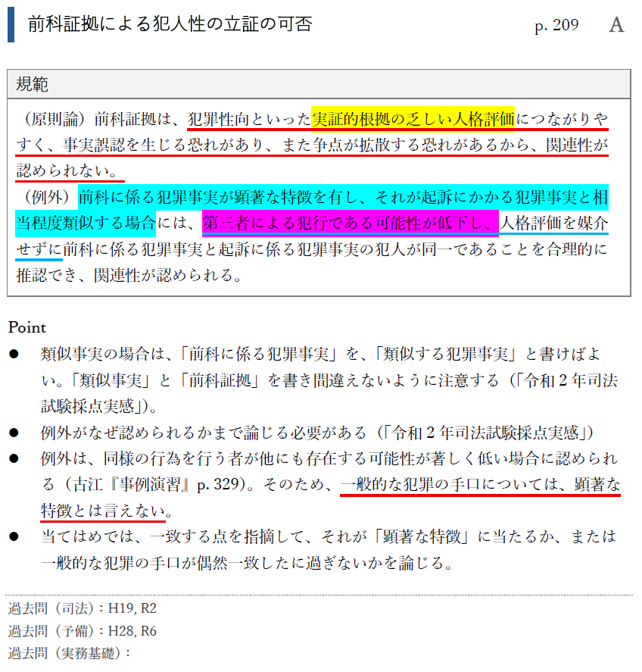The height and width of the screenshot is (672, 642).
Task: Click the blue accent bar beside the title
Action: click(11, 26)
